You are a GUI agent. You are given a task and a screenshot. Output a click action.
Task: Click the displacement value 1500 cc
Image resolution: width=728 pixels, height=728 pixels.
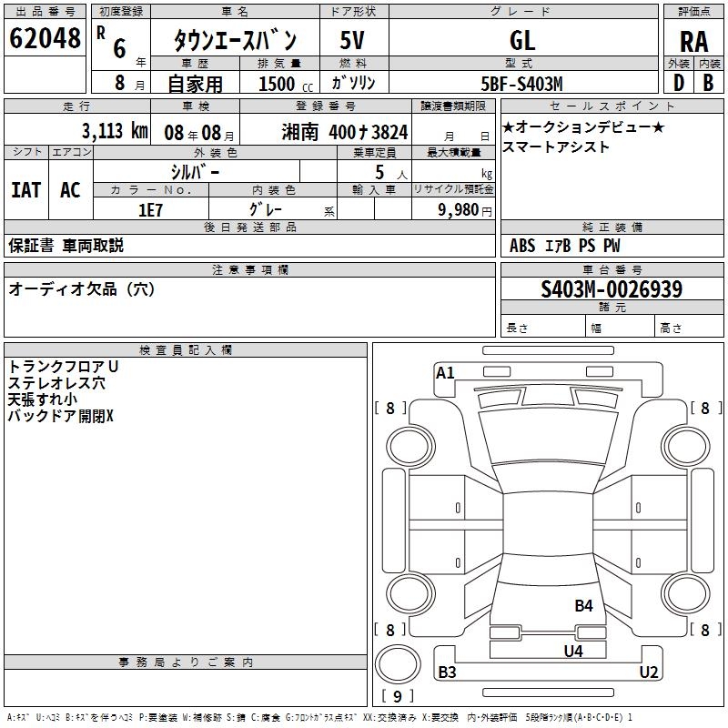286,84
